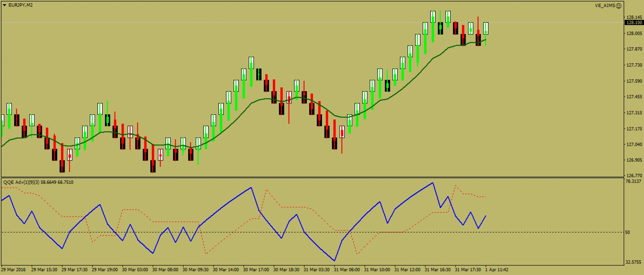This screenshot has width=644, height=275.
Task: Open the dropdown arrow beside EURJPY,M2
Action: pos(5,5)
